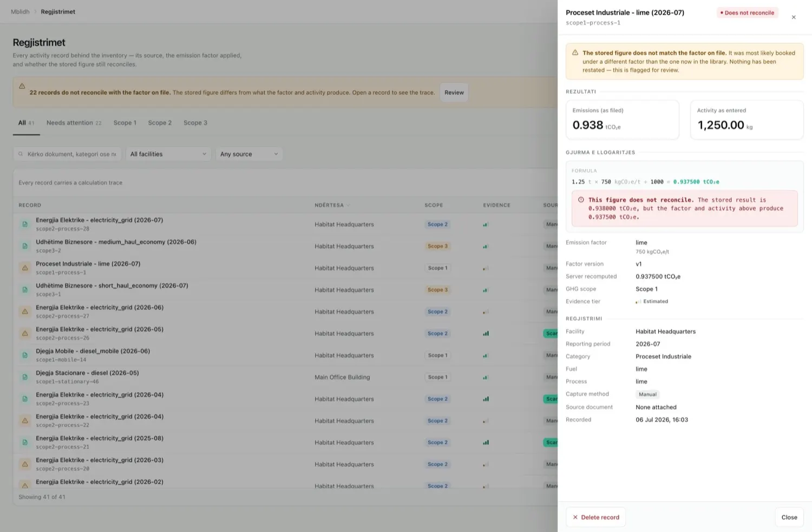Click warning icon of scope2-process-26 record
The width and height of the screenshot is (812, 532).
click(25, 334)
